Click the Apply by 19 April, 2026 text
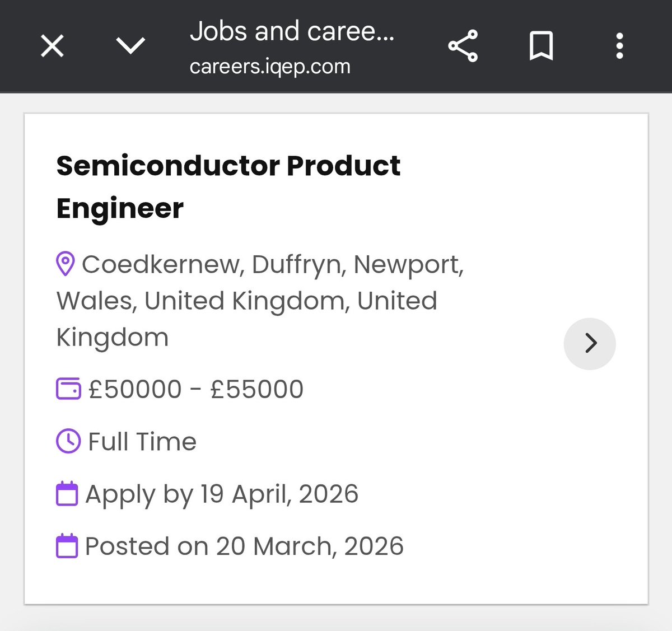This screenshot has height=631, width=672. [x=222, y=494]
